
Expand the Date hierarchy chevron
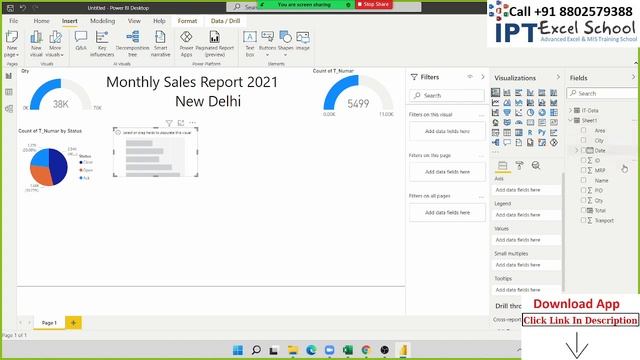click(x=576, y=150)
